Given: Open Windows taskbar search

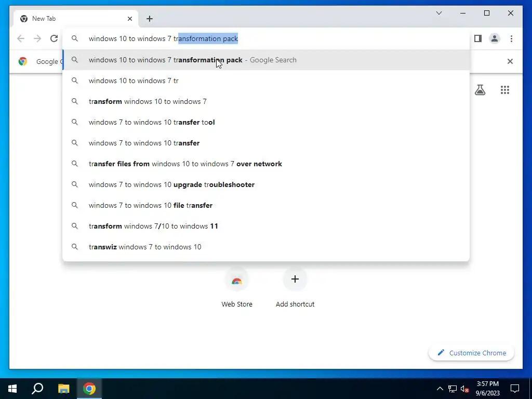Looking at the screenshot, I should click(x=37, y=389).
